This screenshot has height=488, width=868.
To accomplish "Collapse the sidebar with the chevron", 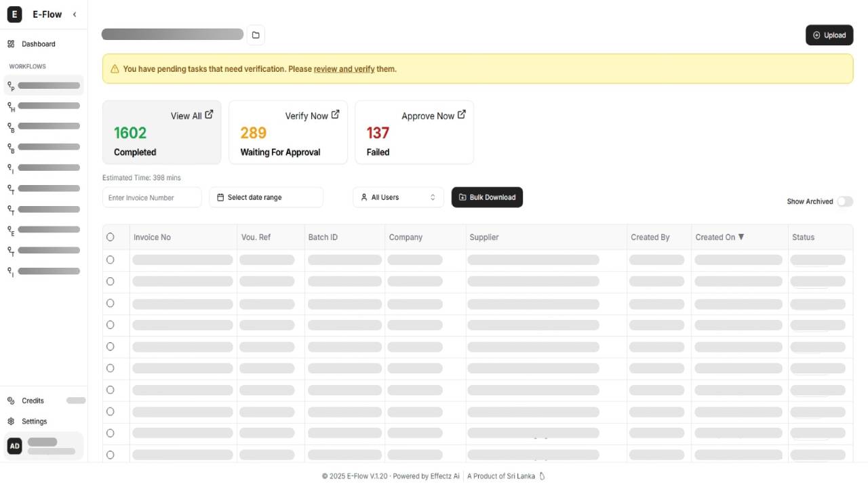I will [75, 14].
